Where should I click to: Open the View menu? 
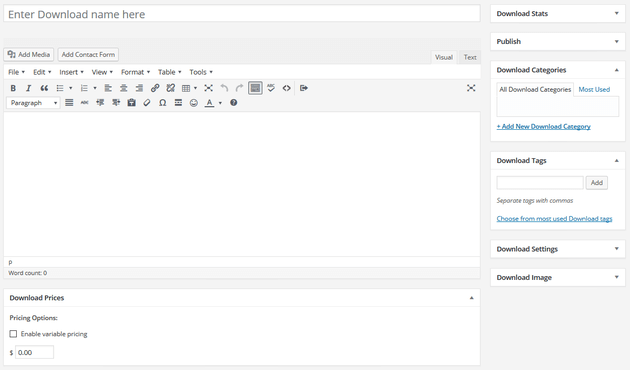(102, 72)
